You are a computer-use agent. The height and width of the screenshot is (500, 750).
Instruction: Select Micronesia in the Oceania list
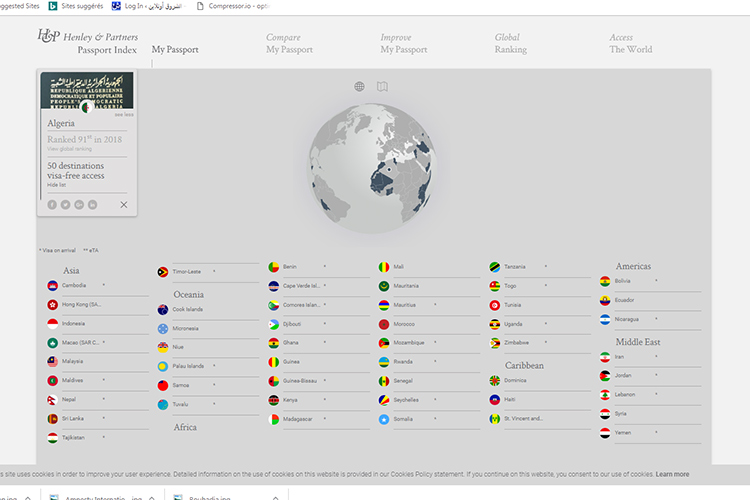click(186, 328)
